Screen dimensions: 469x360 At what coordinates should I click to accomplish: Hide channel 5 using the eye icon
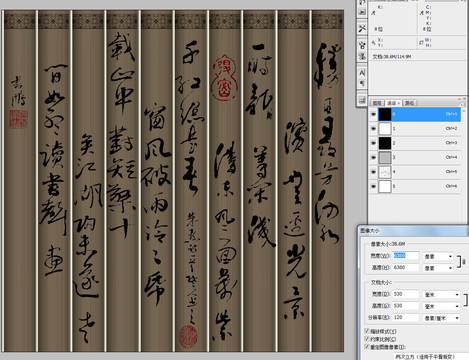[373, 186]
